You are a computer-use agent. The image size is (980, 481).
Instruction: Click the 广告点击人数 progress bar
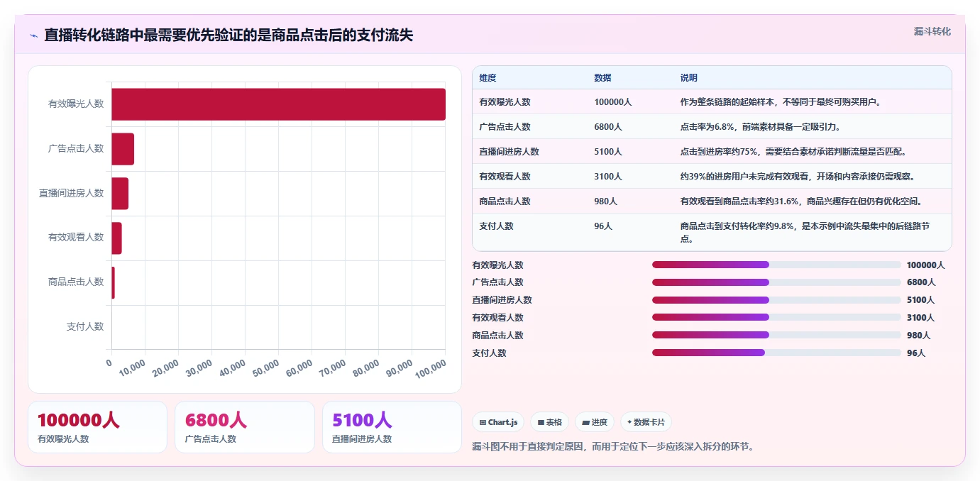pyautogui.click(x=776, y=282)
